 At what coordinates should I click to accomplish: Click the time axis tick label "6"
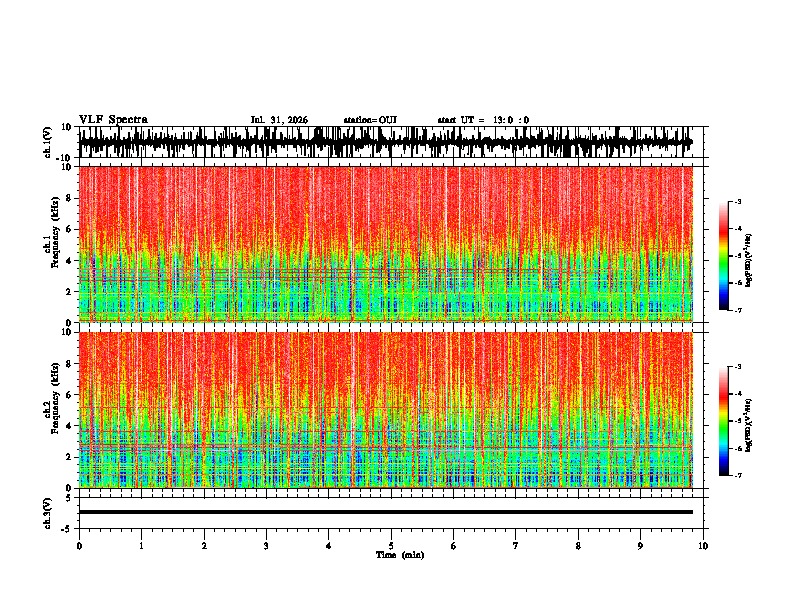(x=454, y=546)
